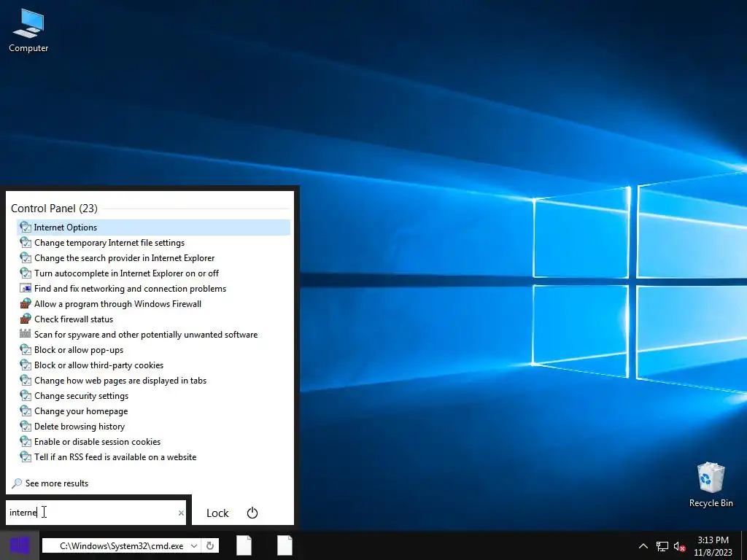Click the icon beside Tell if an RSS feed
Viewport: 747px width, 560px height.
click(26, 456)
